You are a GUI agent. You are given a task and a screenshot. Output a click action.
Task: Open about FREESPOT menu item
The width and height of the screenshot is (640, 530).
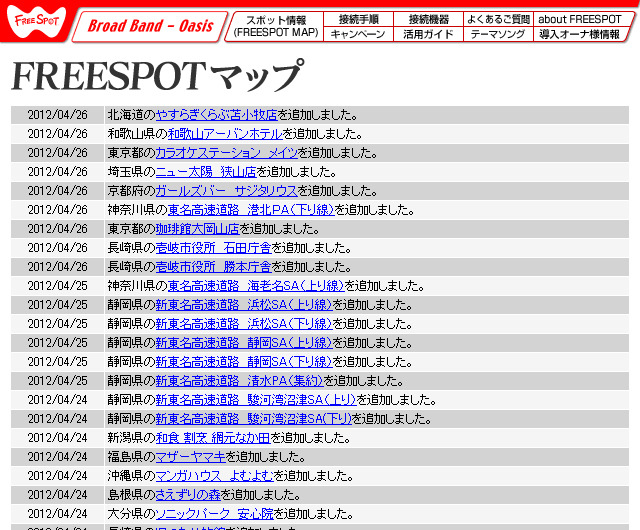[580, 19]
